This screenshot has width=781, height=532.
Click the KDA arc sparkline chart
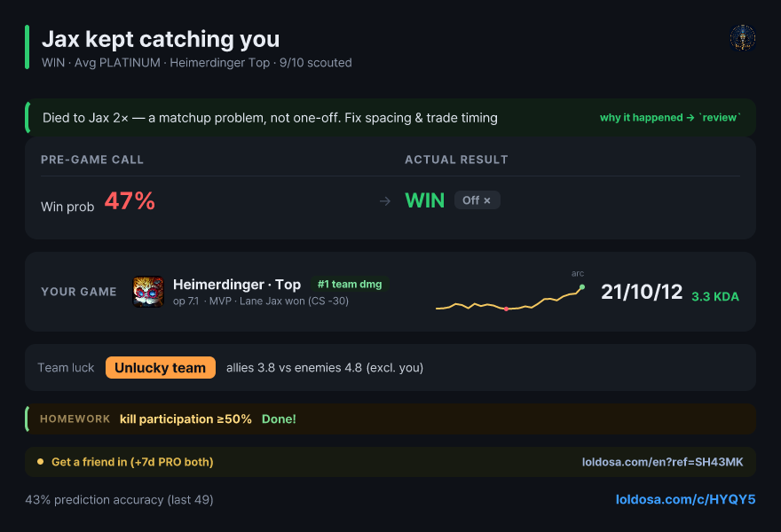(510, 298)
